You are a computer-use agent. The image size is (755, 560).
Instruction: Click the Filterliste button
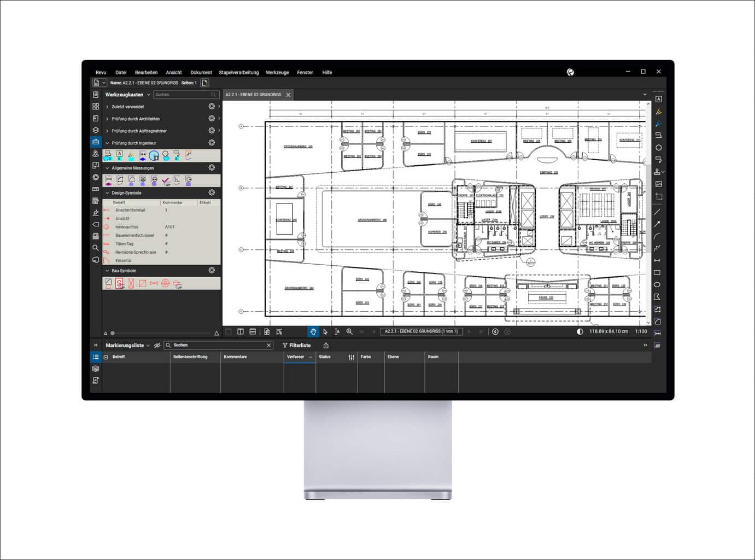pyautogui.click(x=296, y=346)
